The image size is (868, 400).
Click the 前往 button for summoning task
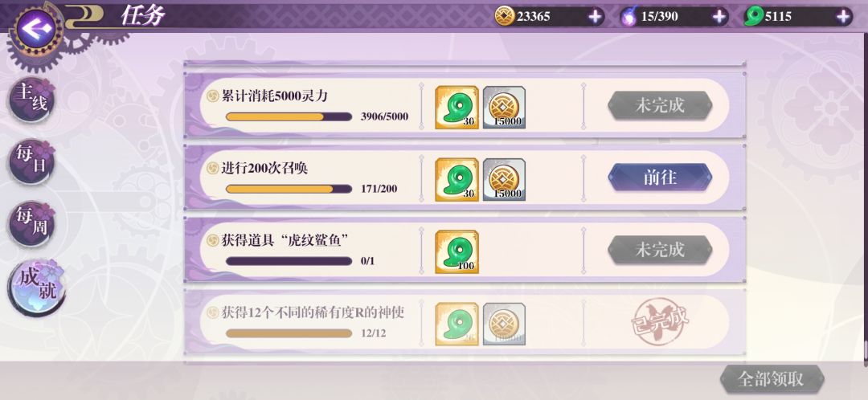point(660,178)
